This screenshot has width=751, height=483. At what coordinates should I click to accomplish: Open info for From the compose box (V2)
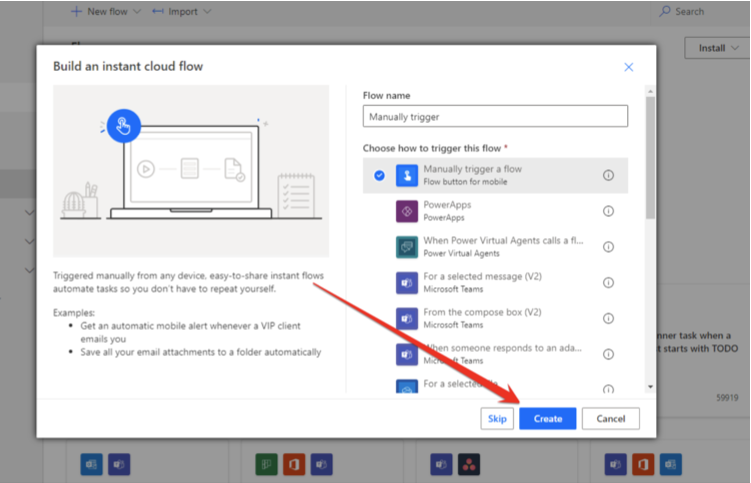[608, 319]
